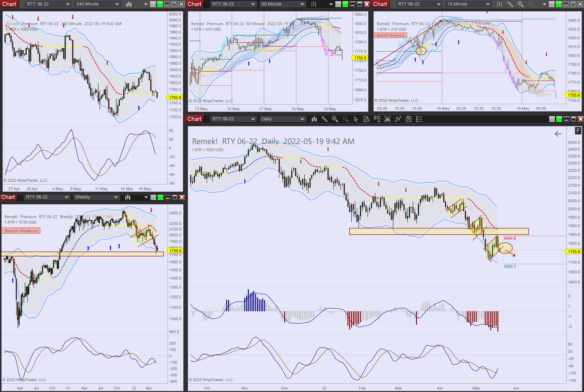Click bar style icon in 240 Minute chart

coord(129,4)
